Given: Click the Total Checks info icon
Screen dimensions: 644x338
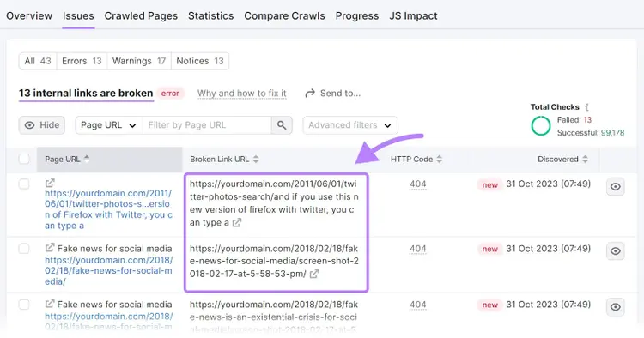Looking at the screenshot, I should (587, 107).
